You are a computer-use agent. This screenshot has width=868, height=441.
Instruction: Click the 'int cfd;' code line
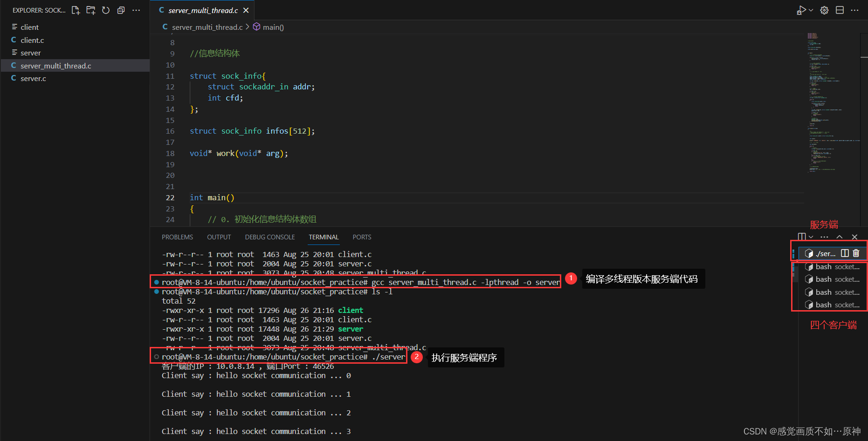(225, 98)
